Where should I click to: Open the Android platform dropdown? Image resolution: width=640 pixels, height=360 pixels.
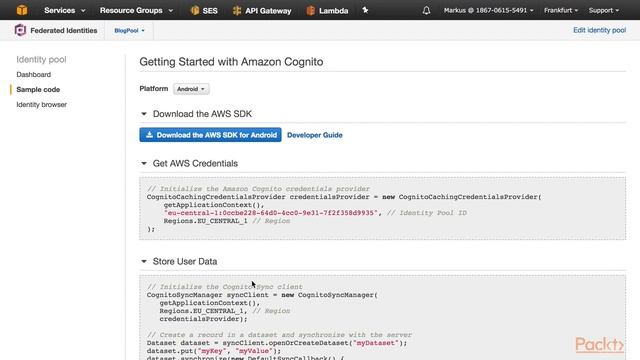(191, 89)
